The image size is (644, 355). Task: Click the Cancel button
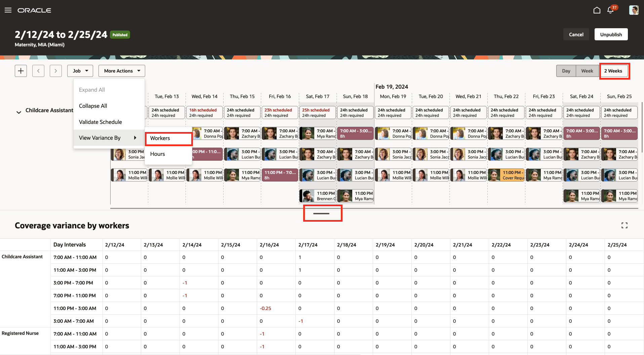click(576, 34)
